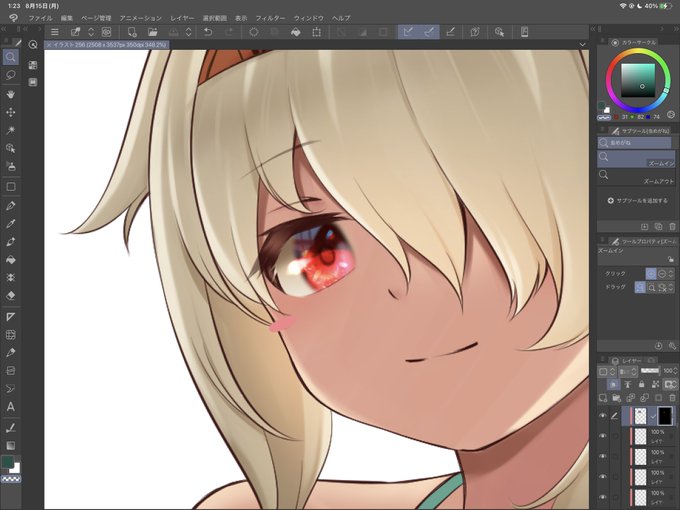Open the ウィンドウ menu
680x510 pixels.
coord(309,18)
